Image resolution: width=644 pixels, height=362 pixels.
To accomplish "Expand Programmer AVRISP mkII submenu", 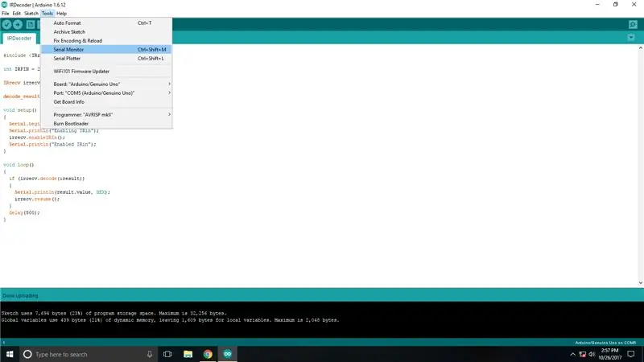I will click(106, 114).
